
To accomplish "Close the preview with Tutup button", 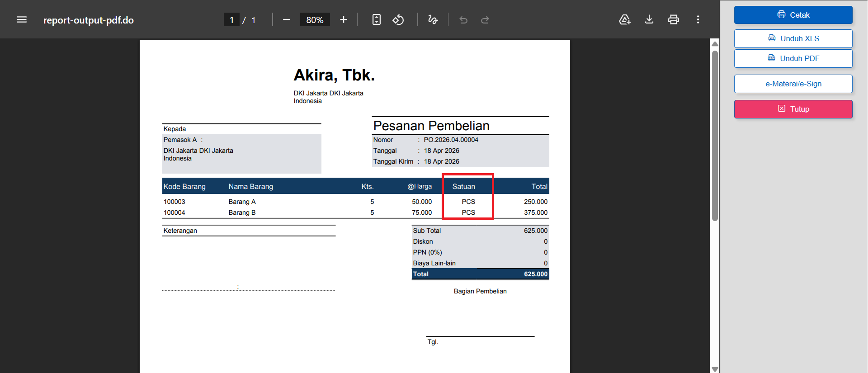I will click(793, 109).
